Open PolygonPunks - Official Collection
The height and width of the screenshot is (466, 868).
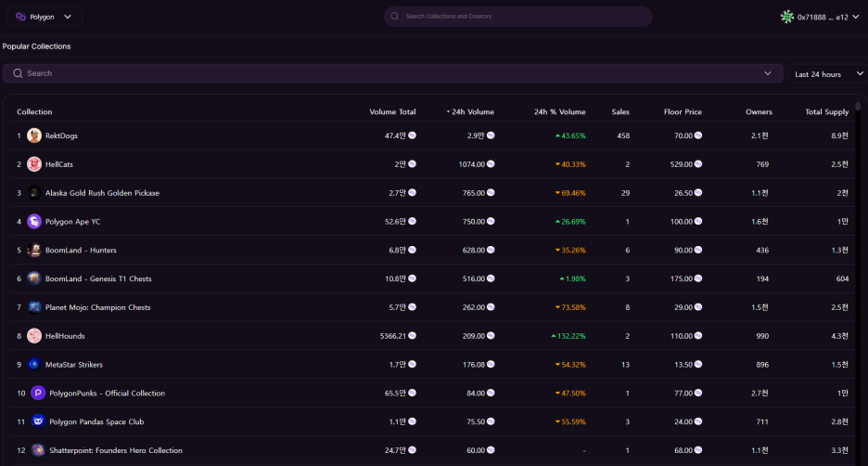[x=108, y=394]
